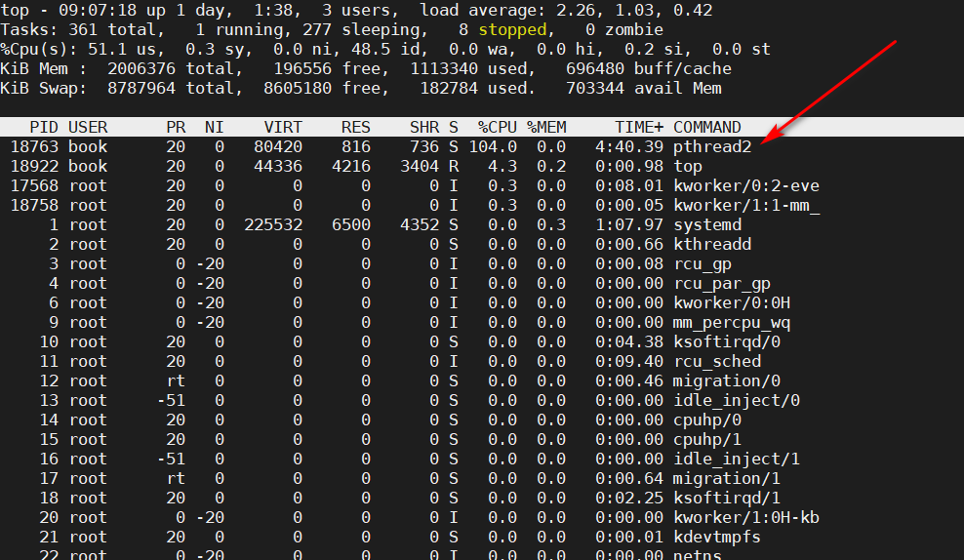Click the 182784 swap used value
Viewport: 964px width, 560px height.
point(449,89)
